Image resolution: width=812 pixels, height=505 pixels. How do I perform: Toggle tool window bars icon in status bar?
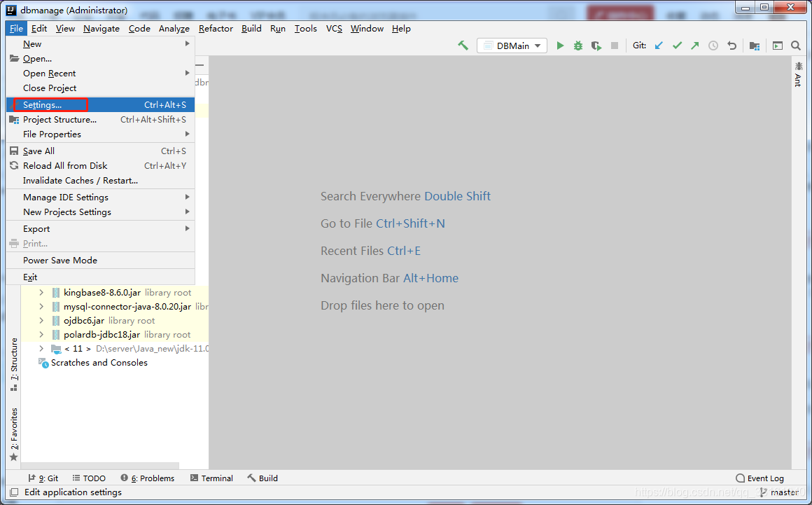(14, 492)
